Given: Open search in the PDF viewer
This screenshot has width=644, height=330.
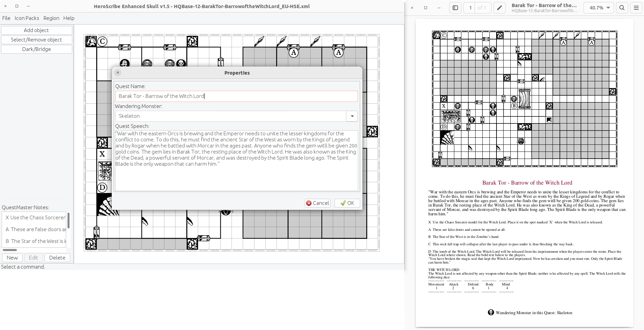Looking at the screenshot, I should click(x=622, y=8).
